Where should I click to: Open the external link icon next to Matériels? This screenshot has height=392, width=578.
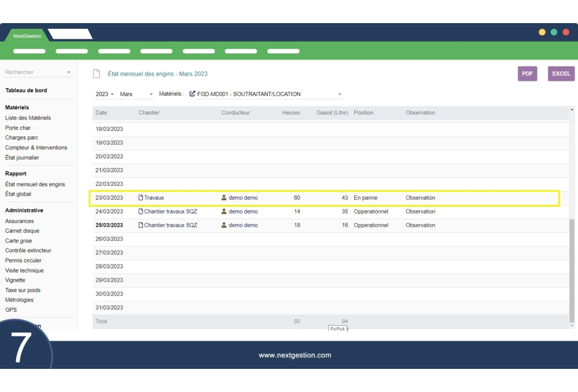tap(192, 94)
